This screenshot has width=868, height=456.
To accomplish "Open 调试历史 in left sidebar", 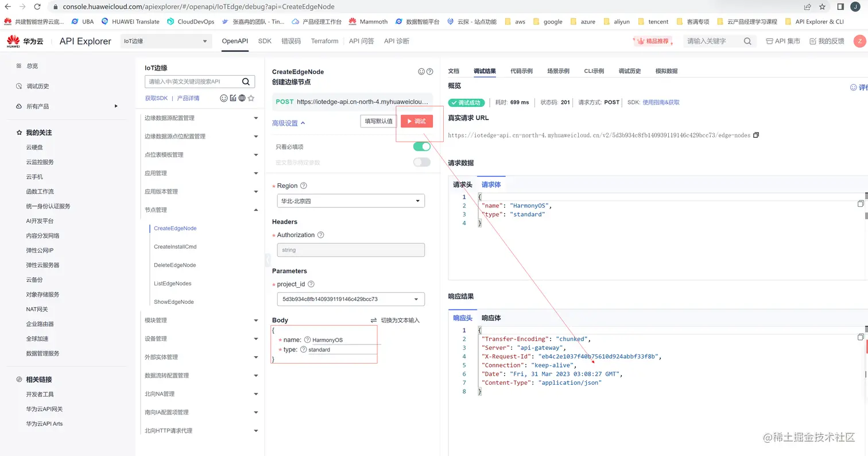I will 38,86.
